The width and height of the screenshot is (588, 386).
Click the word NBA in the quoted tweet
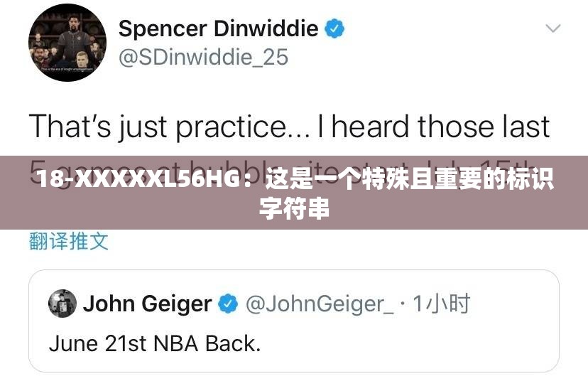click(x=176, y=343)
